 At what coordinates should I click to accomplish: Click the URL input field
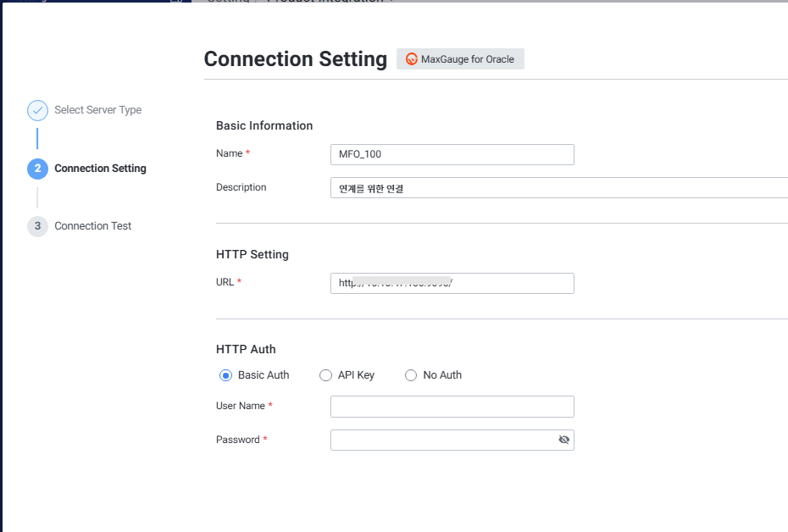(452, 283)
